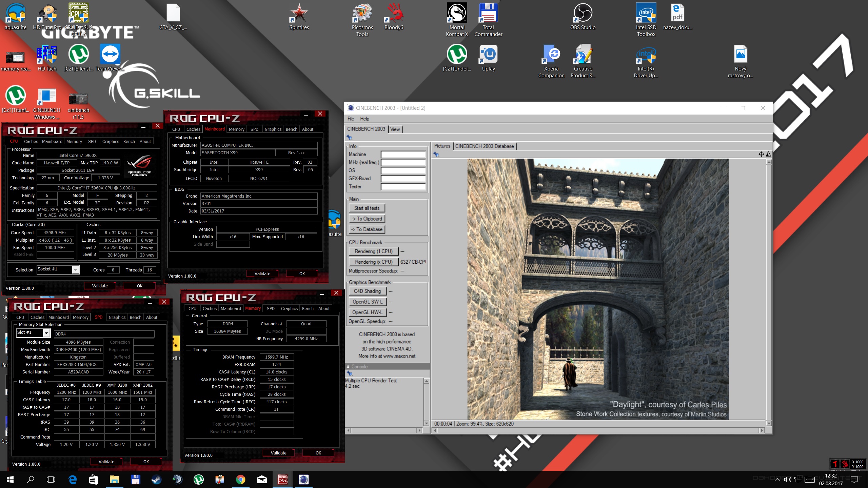The width and height of the screenshot is (868, 488).
Task: Open Bench tab in Mainboard CPU-Z window
Action: point(291,129)
